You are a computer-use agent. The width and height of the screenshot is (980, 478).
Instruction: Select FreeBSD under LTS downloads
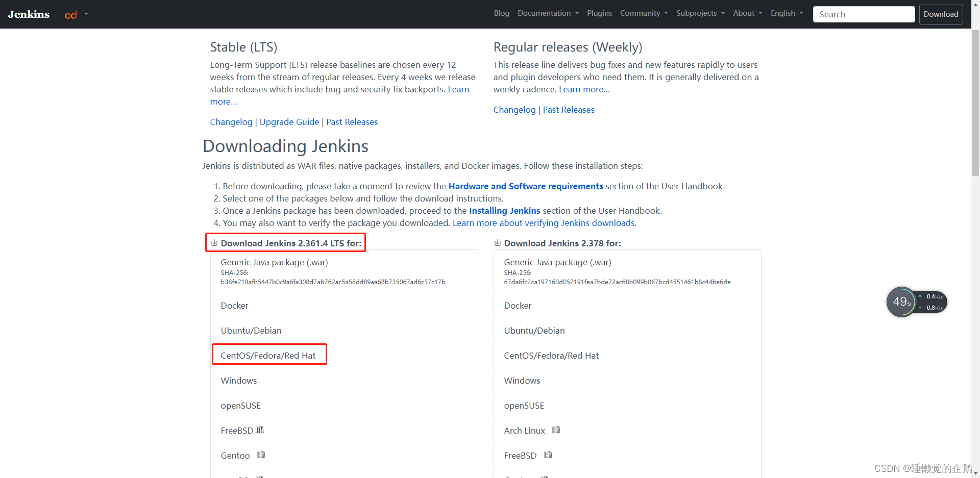[x=344, y=431]
